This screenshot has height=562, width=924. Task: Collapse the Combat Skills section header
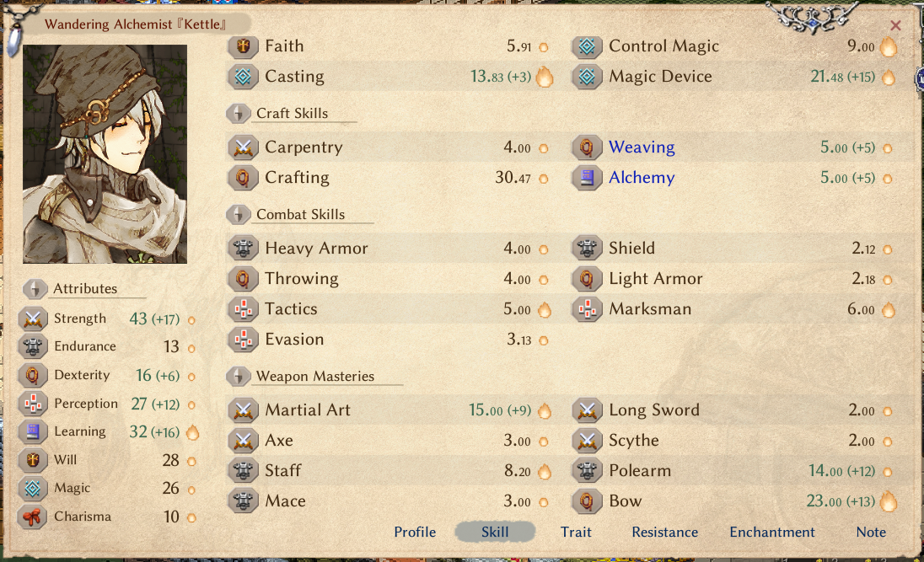point(300,214)
